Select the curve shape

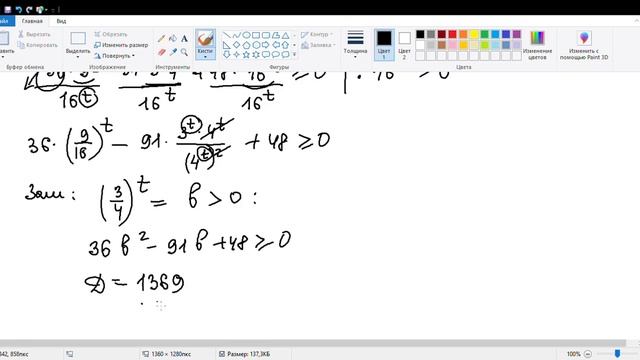[x=236, y=36]
